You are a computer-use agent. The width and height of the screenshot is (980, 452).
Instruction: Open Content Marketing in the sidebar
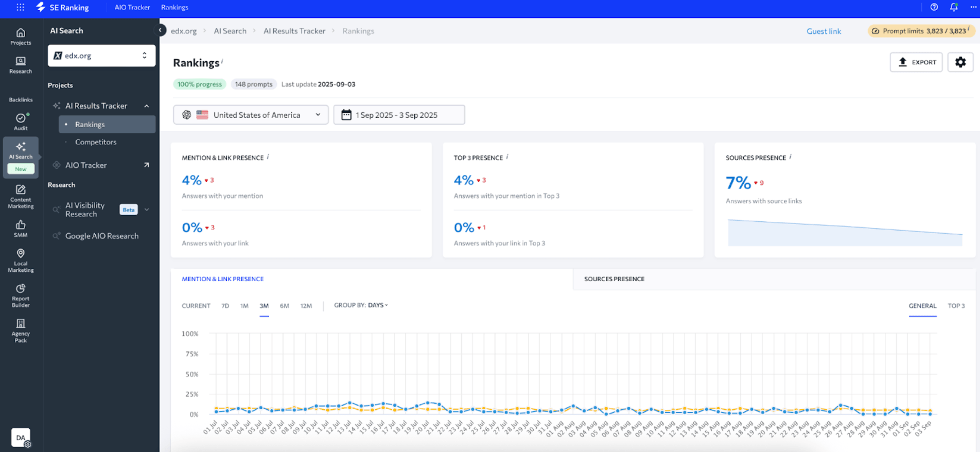21,197
